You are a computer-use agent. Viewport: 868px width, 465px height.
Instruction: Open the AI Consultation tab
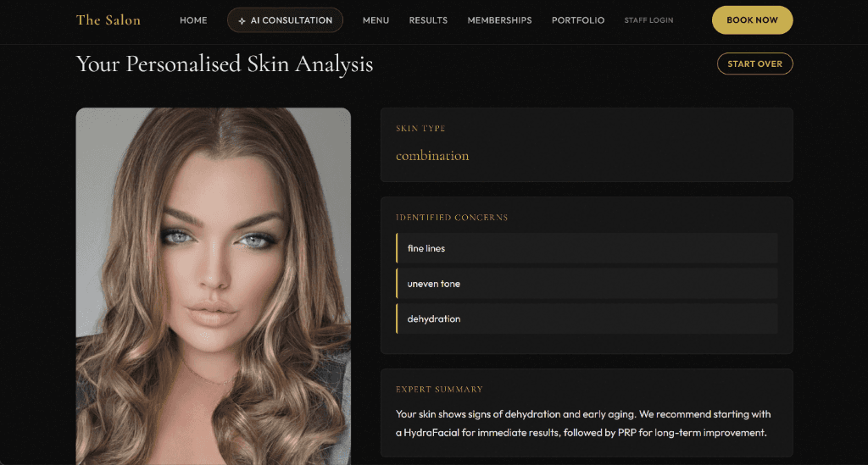(x=285, y=20)
